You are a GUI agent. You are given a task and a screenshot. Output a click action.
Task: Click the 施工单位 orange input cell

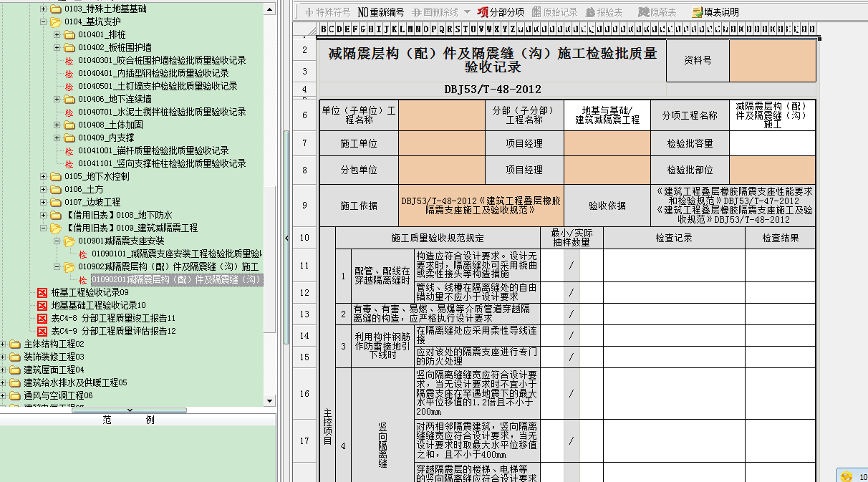click(x=441, y=143)
